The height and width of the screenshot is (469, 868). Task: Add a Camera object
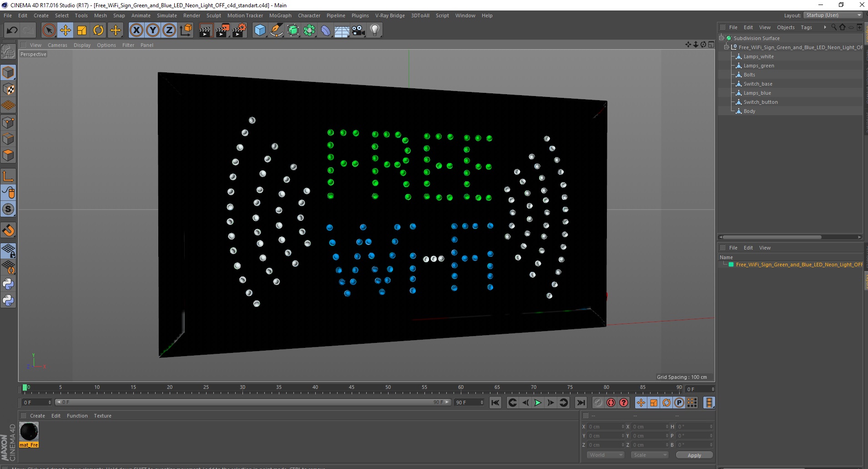click(x=358, y=31)
